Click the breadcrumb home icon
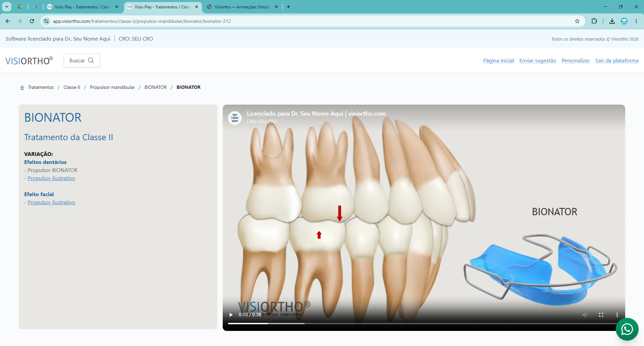The image size is (644, 346). [x=22, y=88]
